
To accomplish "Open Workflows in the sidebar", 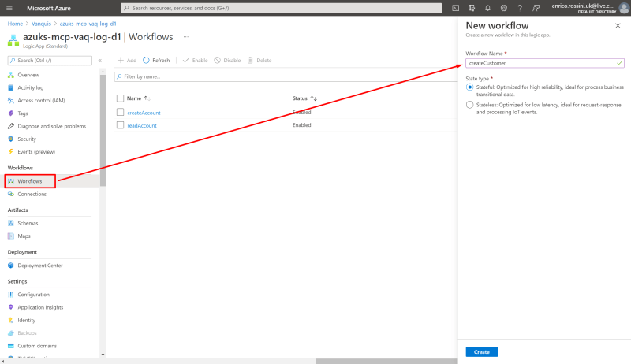I will click(x=30, y=181).
